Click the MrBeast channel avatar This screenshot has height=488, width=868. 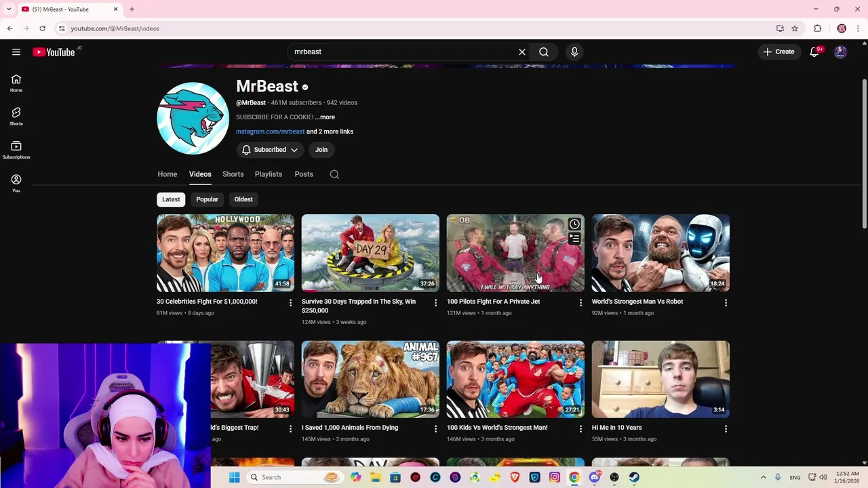click(x=193, y=118)
